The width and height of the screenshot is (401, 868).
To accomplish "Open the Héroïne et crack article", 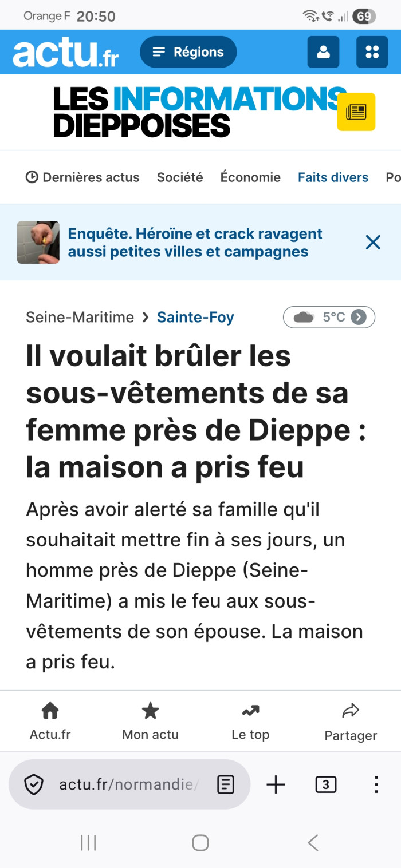I will tap(195, 243).
